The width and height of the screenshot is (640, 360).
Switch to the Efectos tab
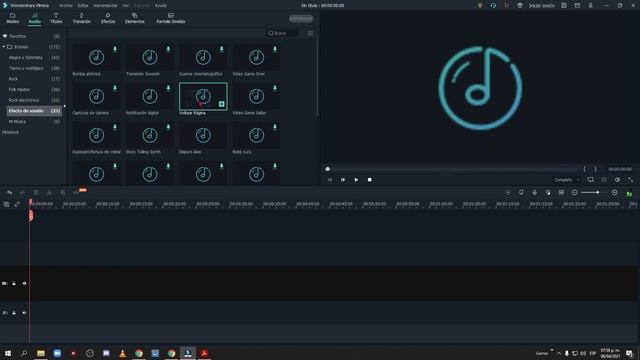108,18
